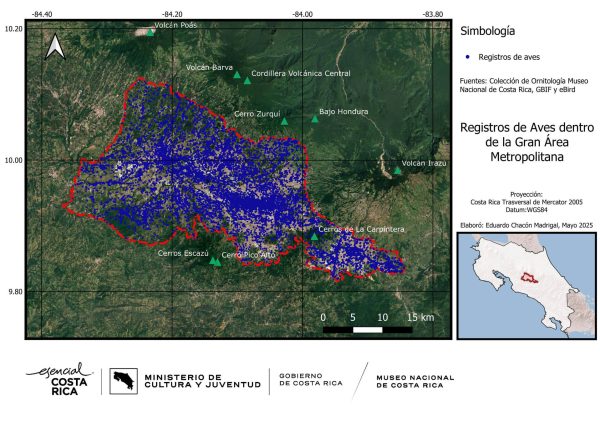This screenshot has width=600, height=422.
Task: Click the "15 km" scale bar label
Action: coord(421,317)
